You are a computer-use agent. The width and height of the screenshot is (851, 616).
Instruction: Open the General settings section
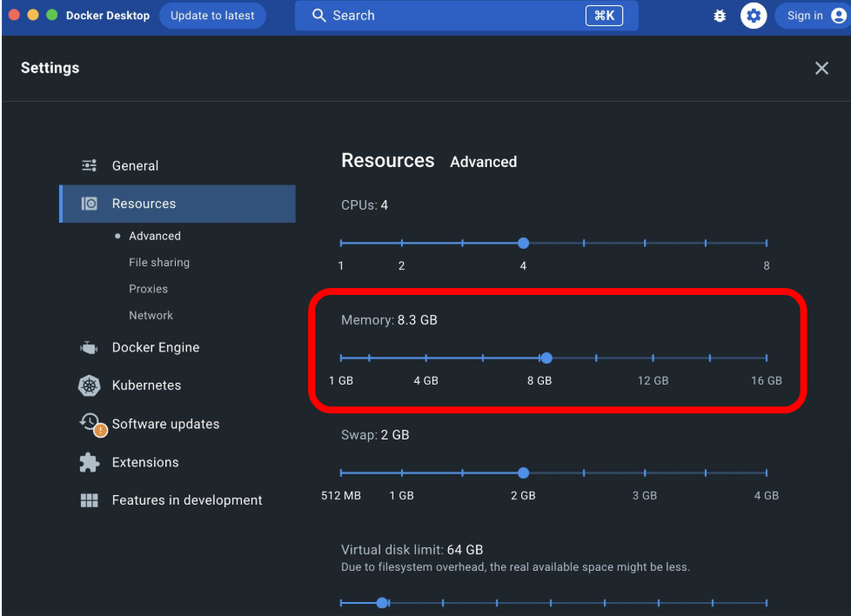pyautogui.click(x=178, y=165)
